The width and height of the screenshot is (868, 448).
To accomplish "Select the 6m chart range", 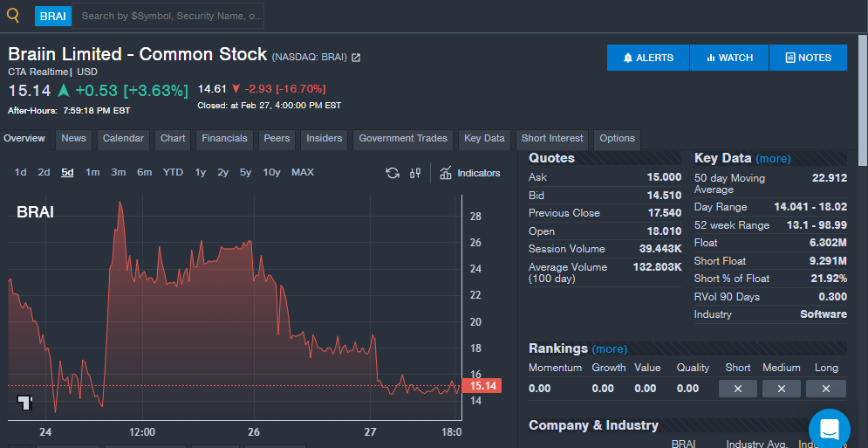I will pos(145,172).
